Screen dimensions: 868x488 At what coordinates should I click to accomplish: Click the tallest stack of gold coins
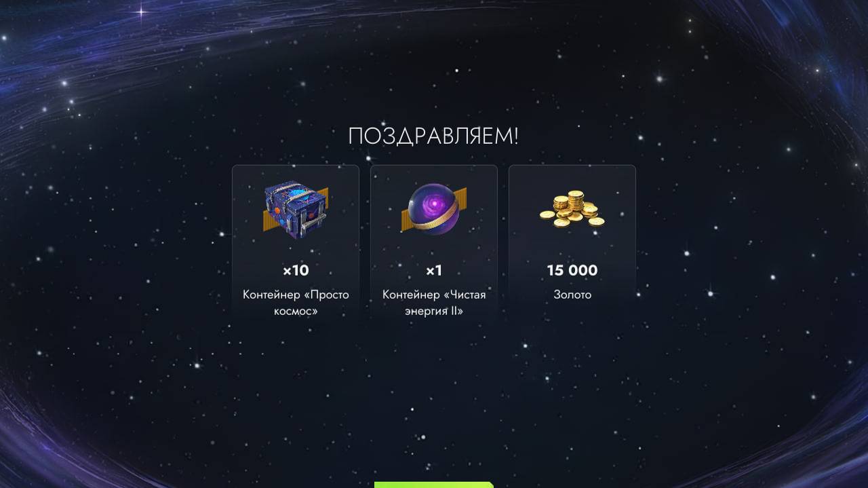point(576,200)
